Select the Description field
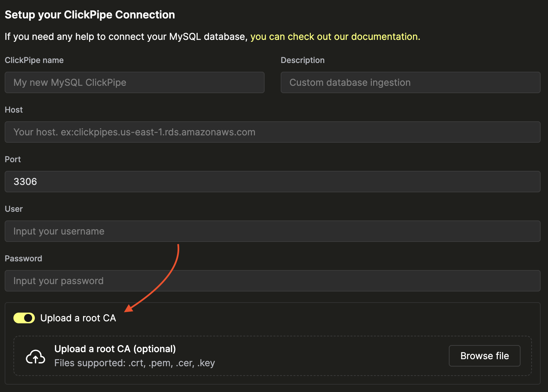The image size is (548, 392). (410, 82)
